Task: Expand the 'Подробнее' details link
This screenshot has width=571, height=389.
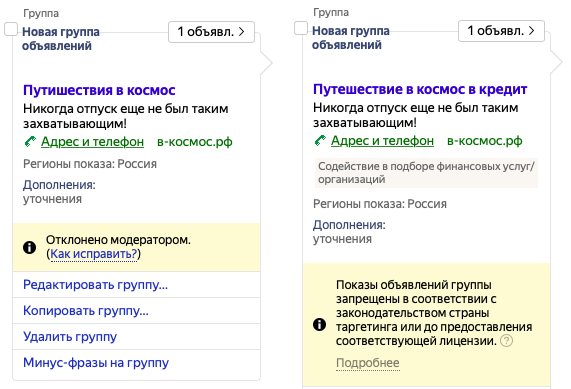Action: click(x=367, y=363)
